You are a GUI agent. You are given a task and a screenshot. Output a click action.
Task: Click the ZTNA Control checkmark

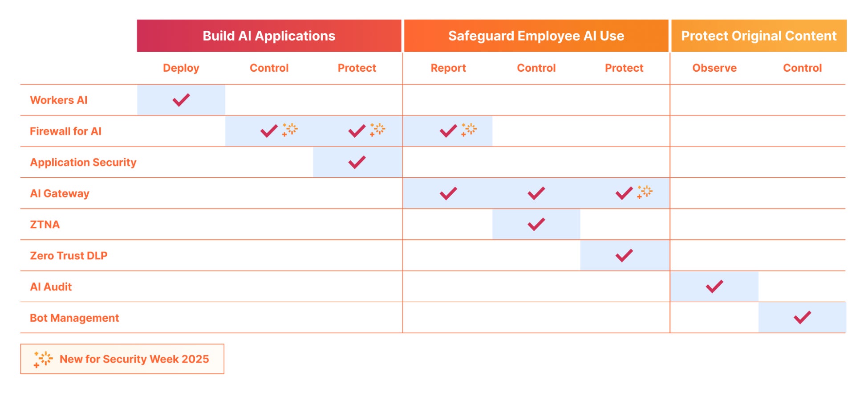pyautogui.click(x=536, y=224)
